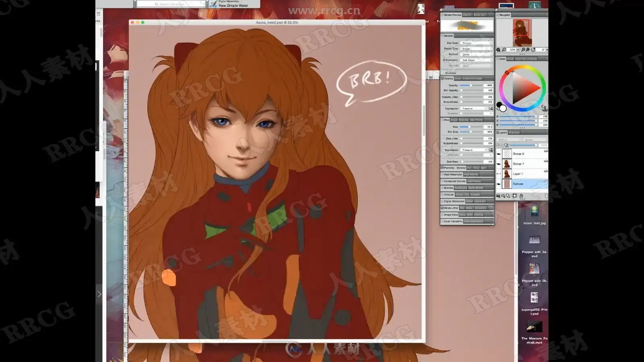Image resolution: width=644 pixels, height=362 pixels.
Task: Open the Opacity Expression dropdown
Action: pos(474,109)
